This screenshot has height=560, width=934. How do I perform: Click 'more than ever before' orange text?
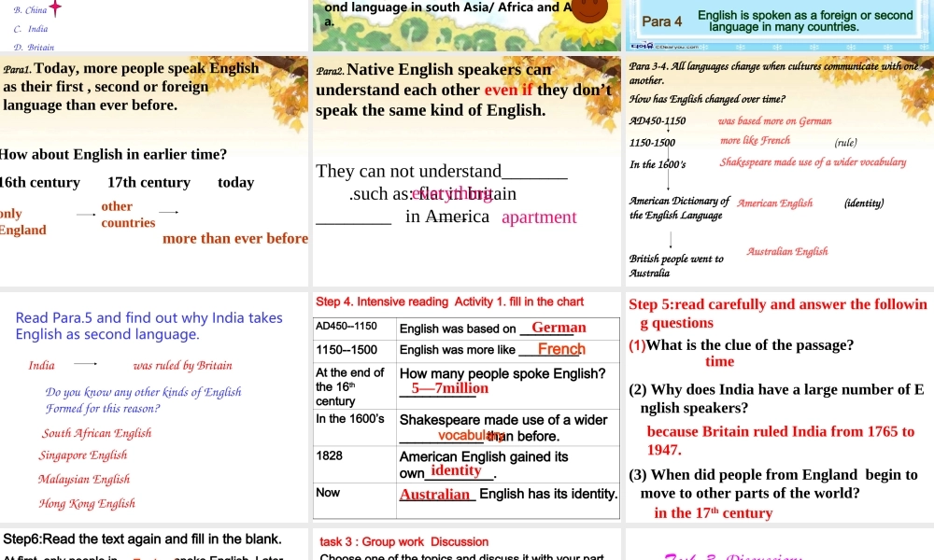pyautogui.click(x=235, y=238)
